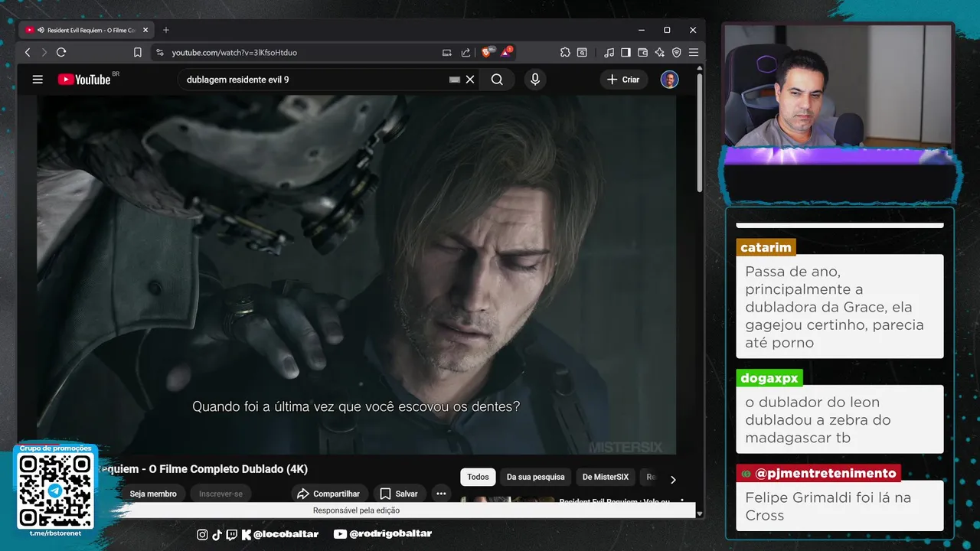The width and height of the screenshot is (980, 551).
Task: Open the three-dot more actions under video
Action: click(441, 494)
